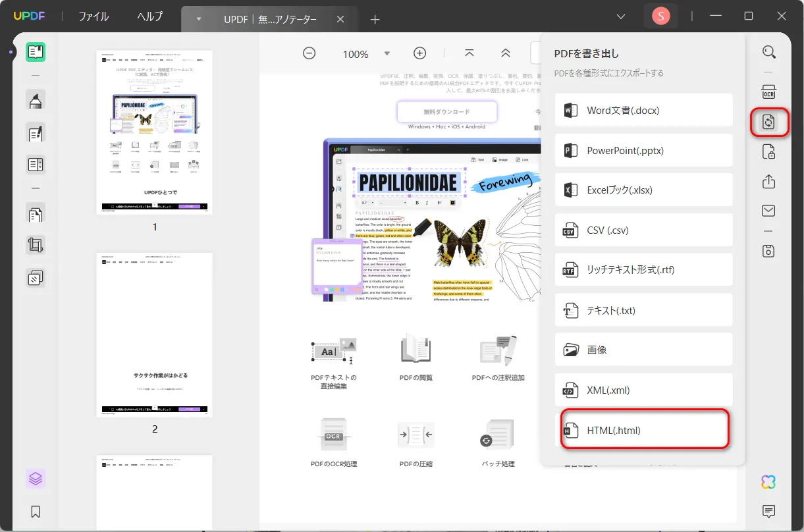This screenshot has width=804, height=532.
Task: Export as HTML(.html)
Action: point(645,430)
